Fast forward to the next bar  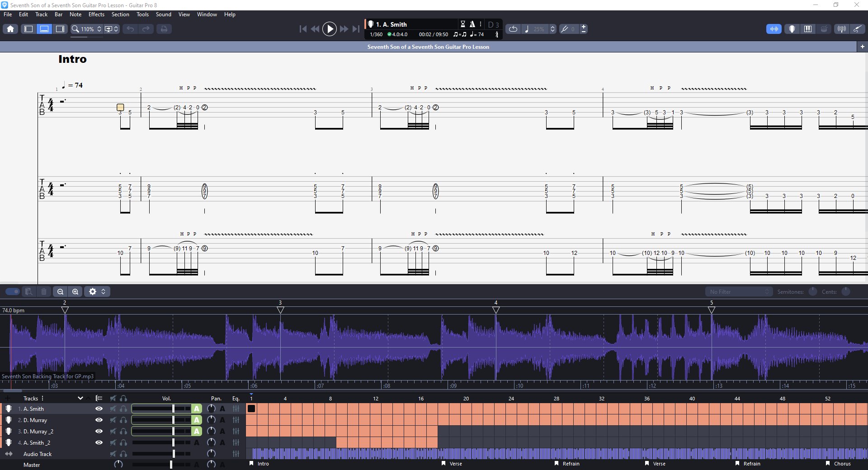pyautogui.click(x=344, y=29)
